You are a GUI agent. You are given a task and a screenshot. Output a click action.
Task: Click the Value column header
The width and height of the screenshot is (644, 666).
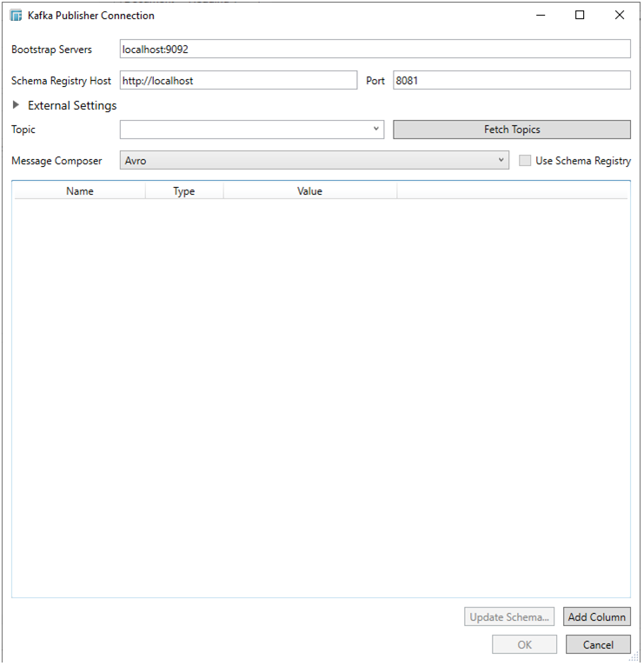[309, 191]
